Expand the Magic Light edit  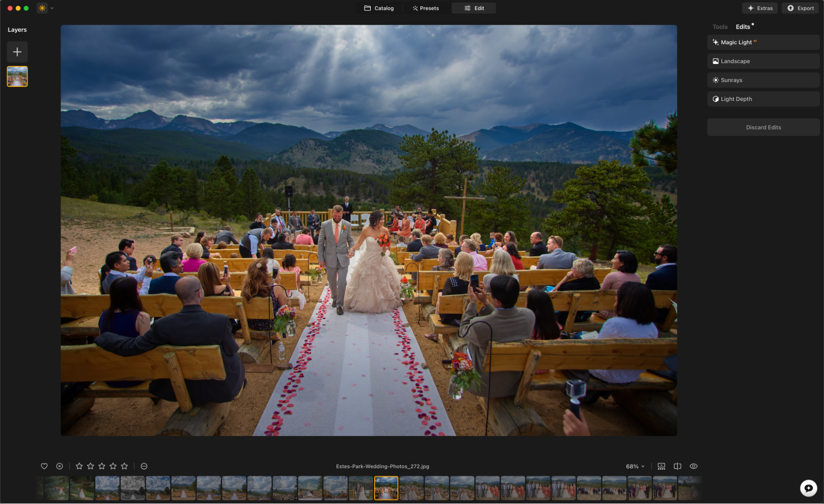(763, 42)
